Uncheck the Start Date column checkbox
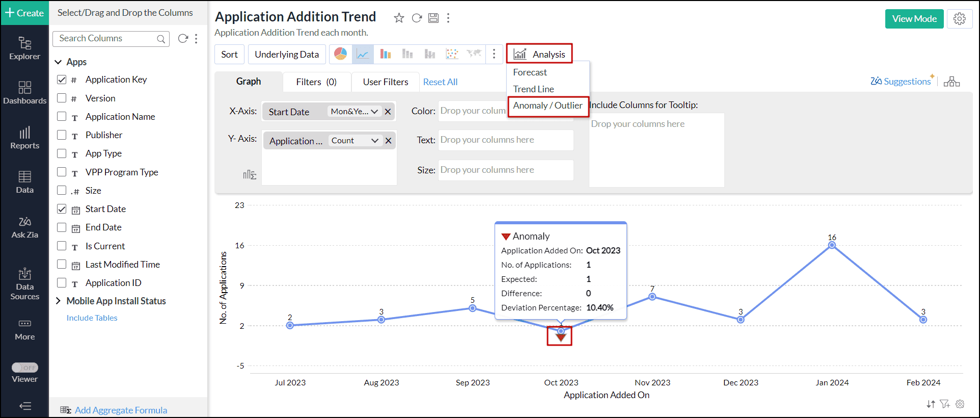The width and height of the screenshot is (980, 418). (x=62, y=208)
